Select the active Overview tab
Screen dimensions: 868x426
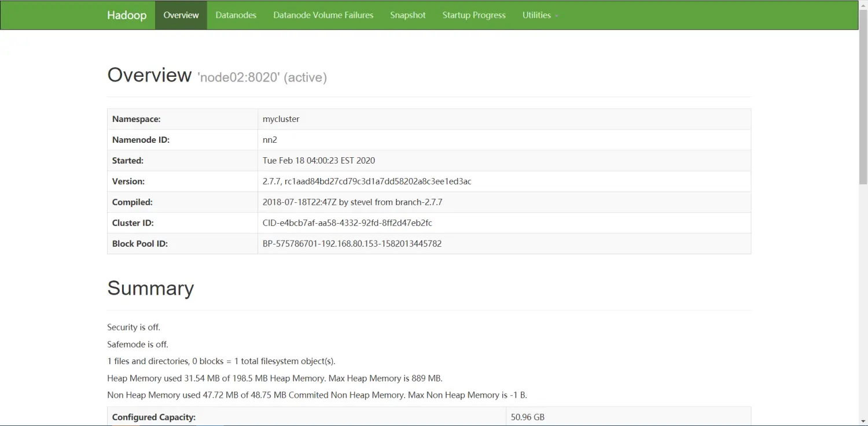click(181, 15)
